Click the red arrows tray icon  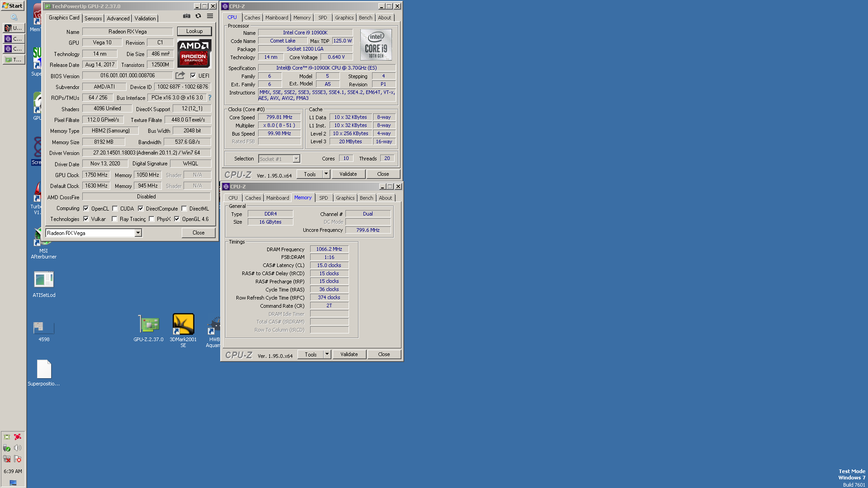(x=18, y=437)
